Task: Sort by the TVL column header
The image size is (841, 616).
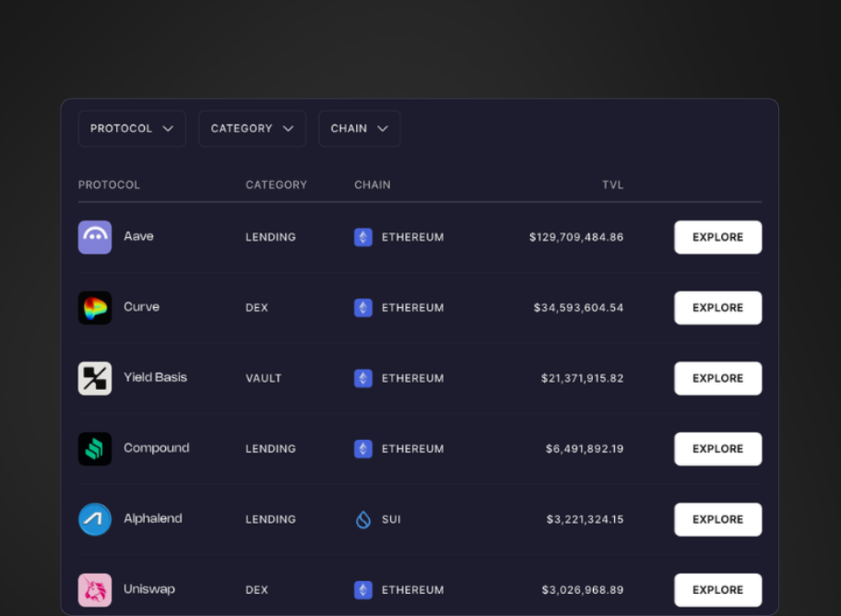Action: pyautogui.click(x=612, y=185)
